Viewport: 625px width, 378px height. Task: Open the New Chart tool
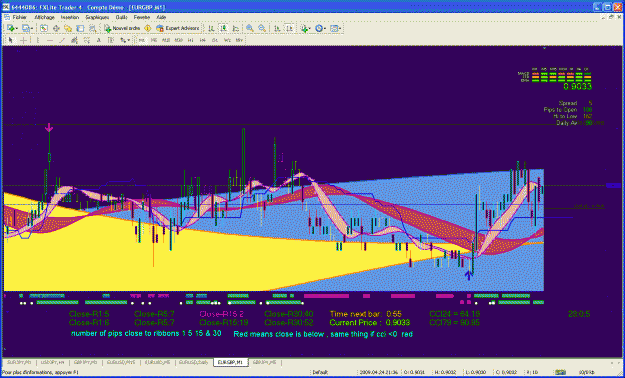pyautogui.click(x=10, y=28)
